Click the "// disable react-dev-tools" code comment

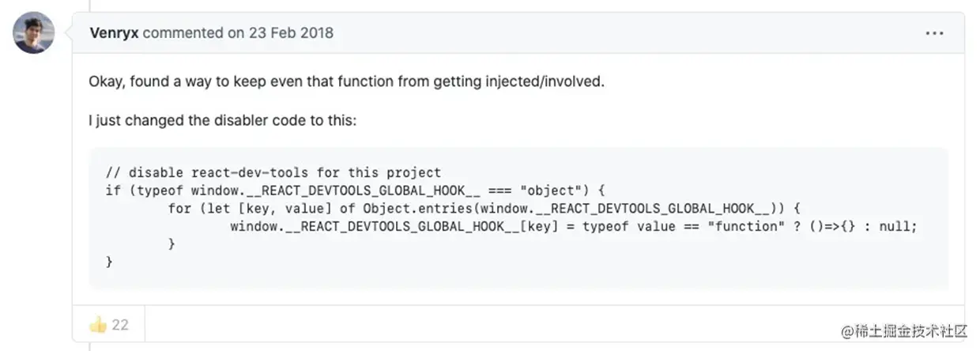(273, 172)
